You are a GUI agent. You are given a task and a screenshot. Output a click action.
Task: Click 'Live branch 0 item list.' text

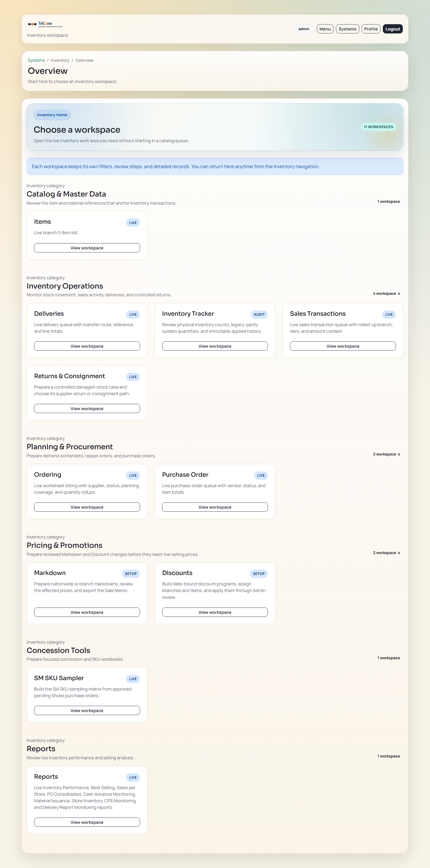tap(56, 233)
